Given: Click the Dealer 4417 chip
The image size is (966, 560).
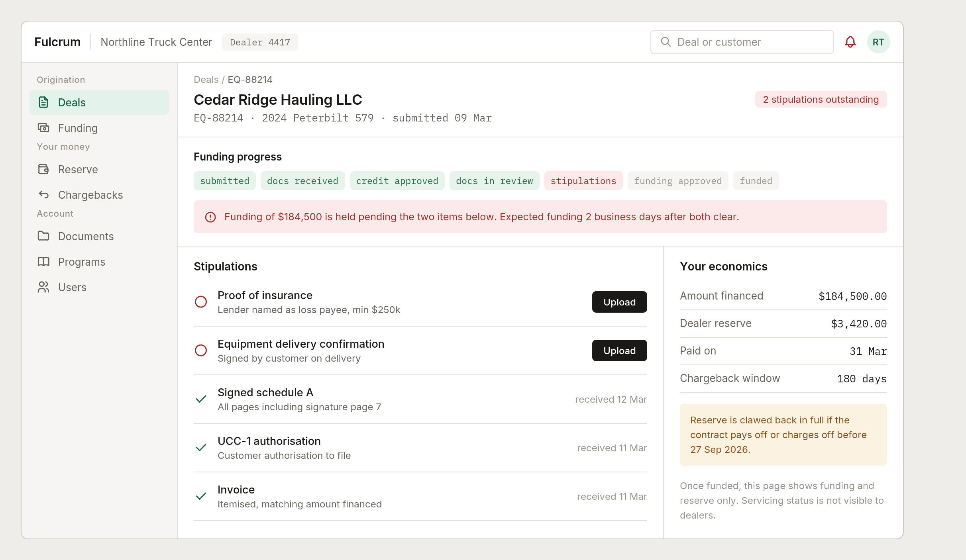Looking at the screenshot, I should (260, 42).
